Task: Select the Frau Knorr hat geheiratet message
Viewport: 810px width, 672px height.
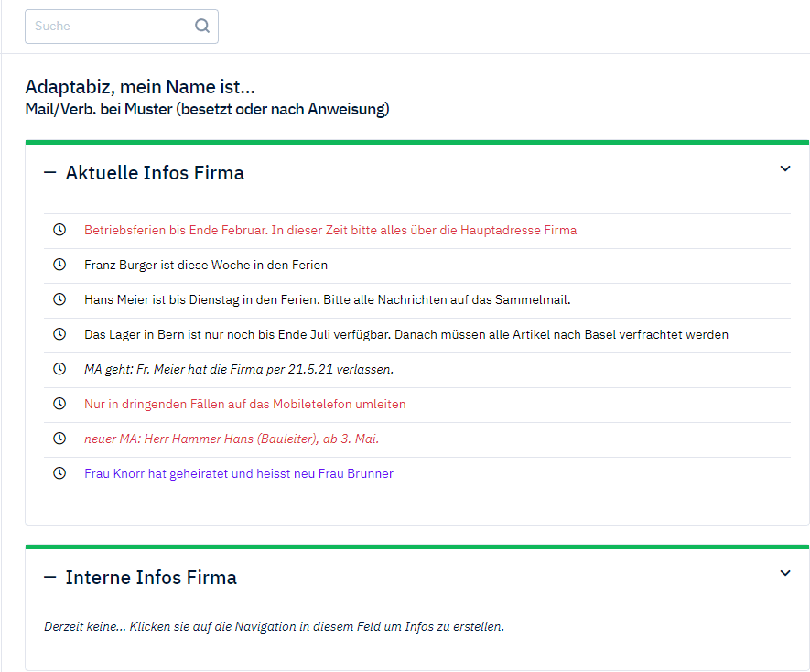Action: pos(239,473)
